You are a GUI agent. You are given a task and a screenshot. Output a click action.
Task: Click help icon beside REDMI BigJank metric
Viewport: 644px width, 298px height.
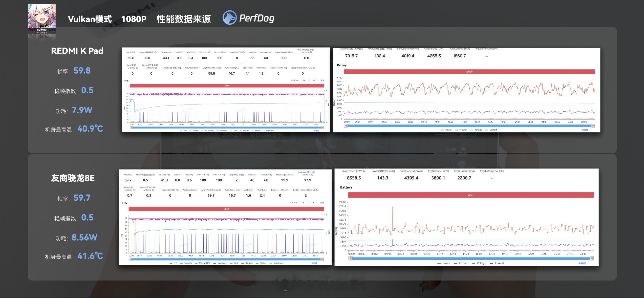(x=156, y=68)
